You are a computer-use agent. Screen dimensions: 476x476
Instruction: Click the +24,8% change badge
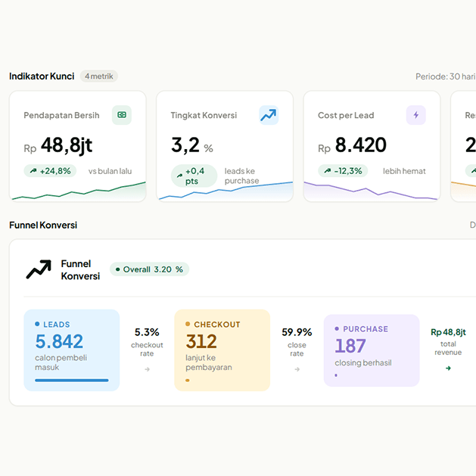tap(50, 171)
